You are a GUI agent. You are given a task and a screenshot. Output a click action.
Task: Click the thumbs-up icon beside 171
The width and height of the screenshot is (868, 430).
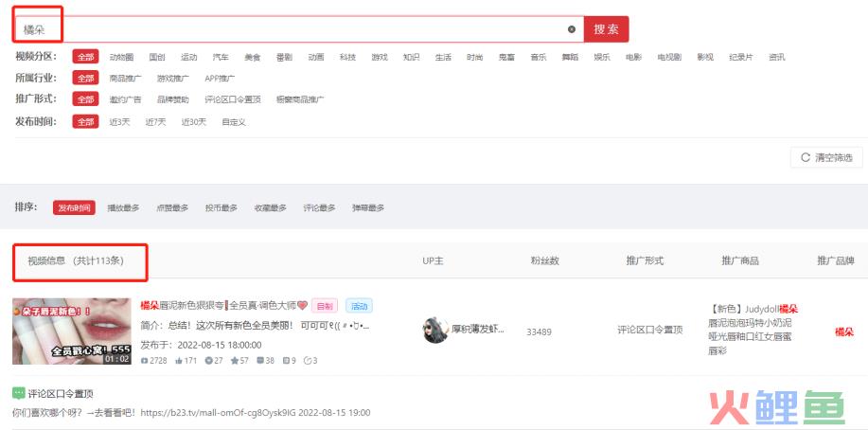click(179, 361)
